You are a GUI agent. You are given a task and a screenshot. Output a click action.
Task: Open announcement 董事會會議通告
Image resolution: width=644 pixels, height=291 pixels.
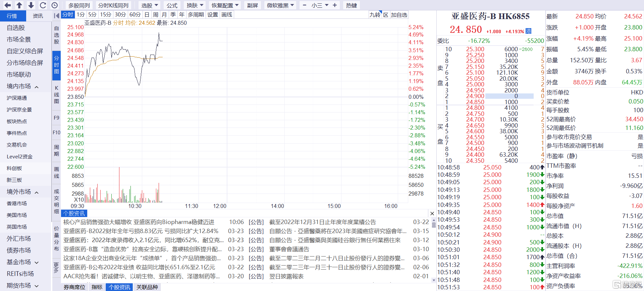(289, 249)
